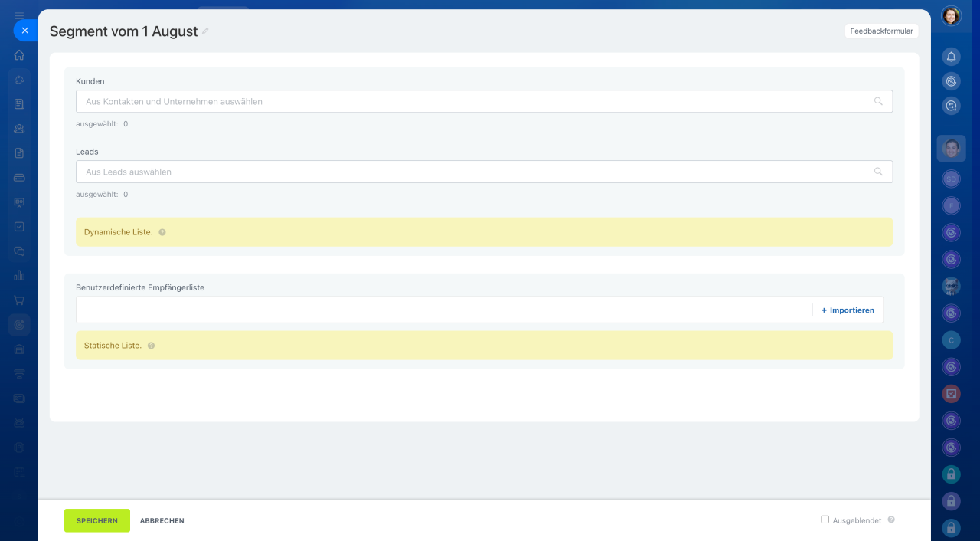Close the segment slider with the X button
The width and height of the screenshot is (980, 541).
coord(24,31)
